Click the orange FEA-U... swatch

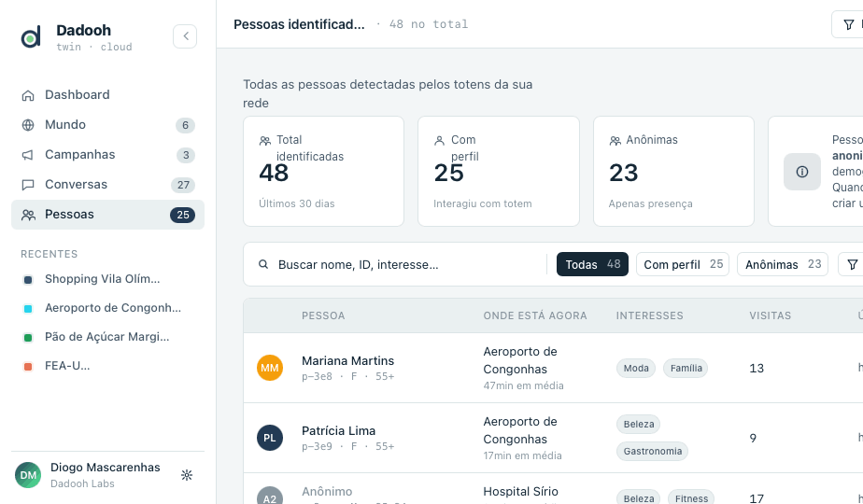click(x=28, y=367)
